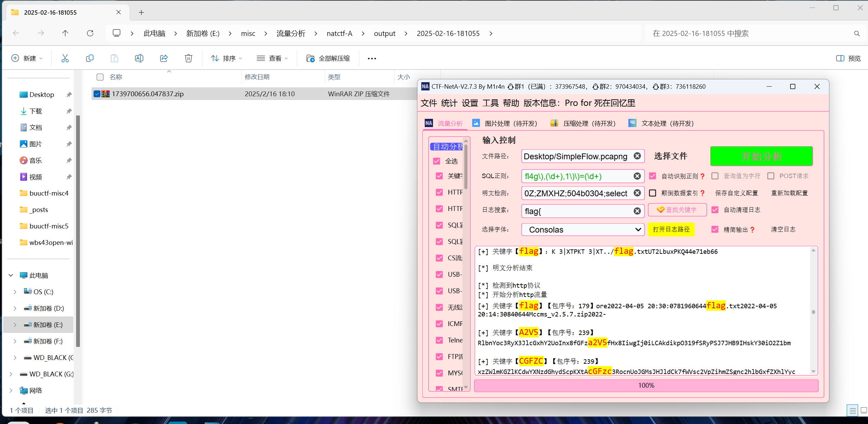Click the 查找关键字 button

677,210
